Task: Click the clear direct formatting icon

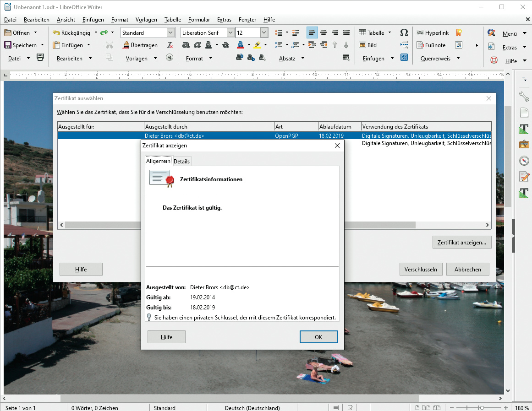Action: [x=170, y=45]
